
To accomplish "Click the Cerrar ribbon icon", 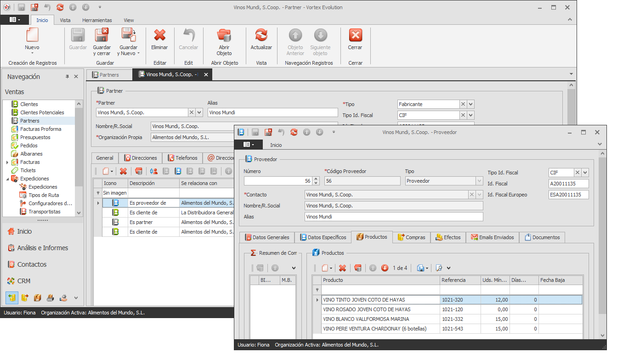I will coord(355,35).
